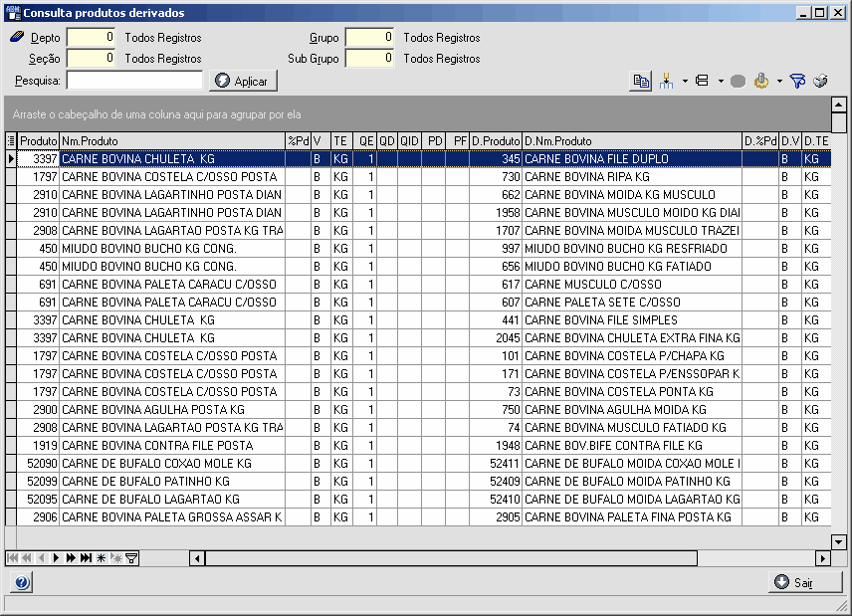Click the eraser icon next to Depto
The width and height of the screenshot is (852, 616).
click(x=17, y=37)
